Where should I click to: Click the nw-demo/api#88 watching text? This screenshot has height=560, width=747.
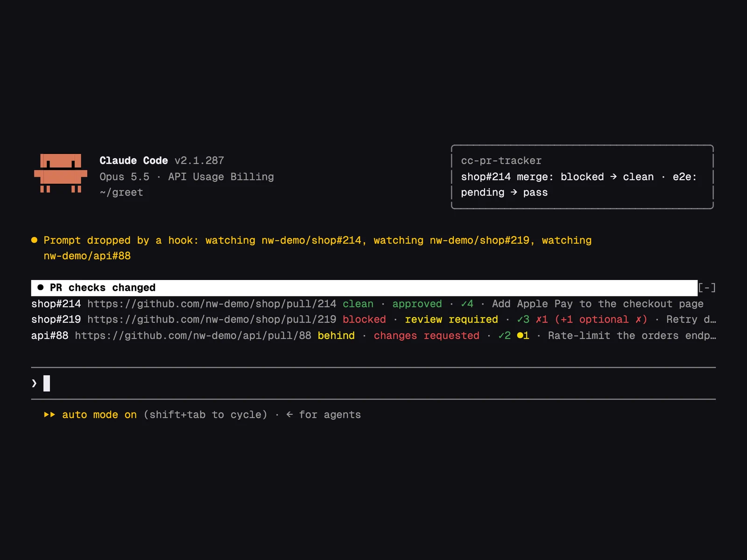[x=87, y=256]
